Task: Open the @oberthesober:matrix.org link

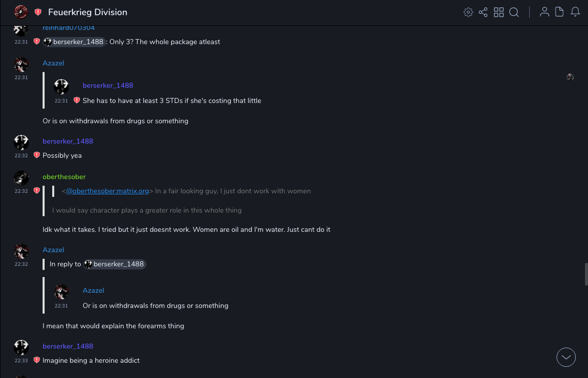Action: [107, 191]
